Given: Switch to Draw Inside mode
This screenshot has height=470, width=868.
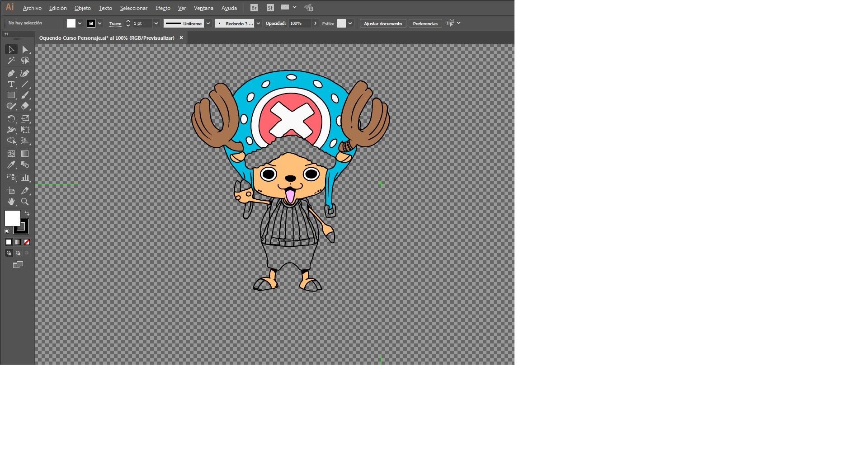Looking at the screenshot, I should click(27, 253).
